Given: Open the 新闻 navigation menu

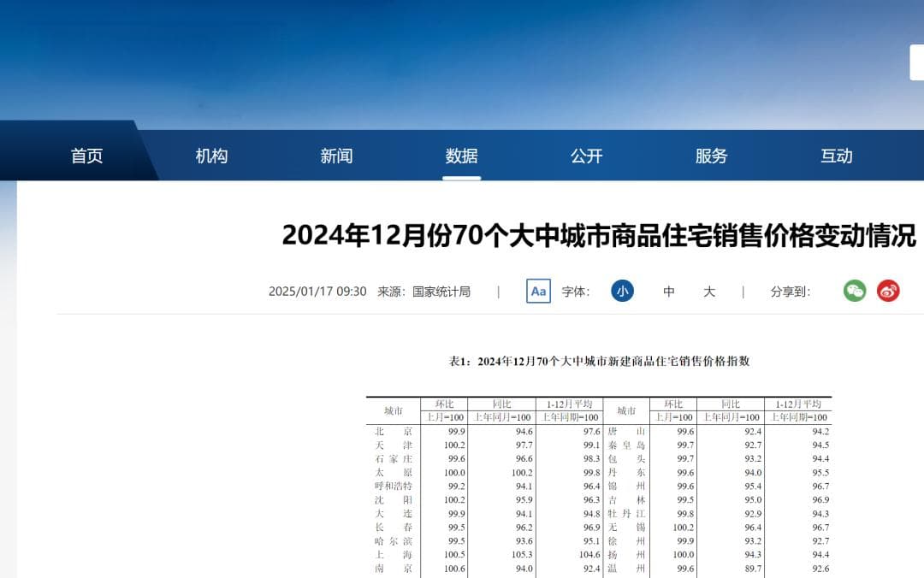Looking at the screenshot, I should (x=336, y=156).
